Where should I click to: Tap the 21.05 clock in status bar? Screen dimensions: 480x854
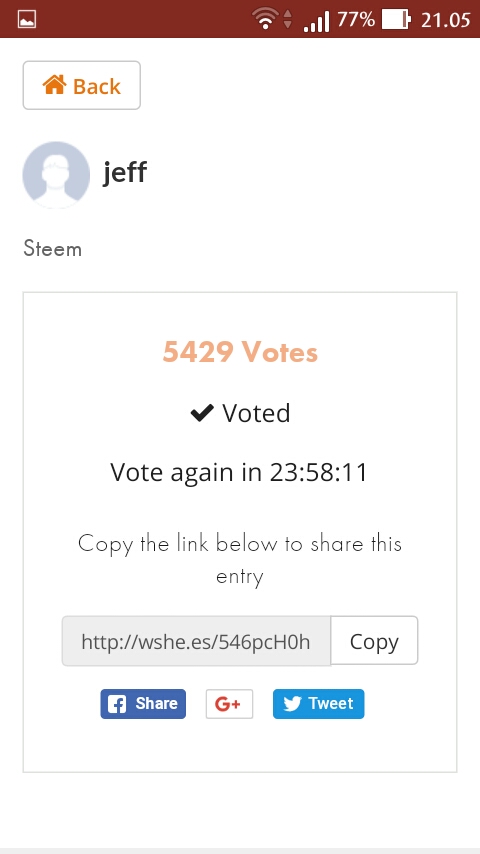[445, 20]
